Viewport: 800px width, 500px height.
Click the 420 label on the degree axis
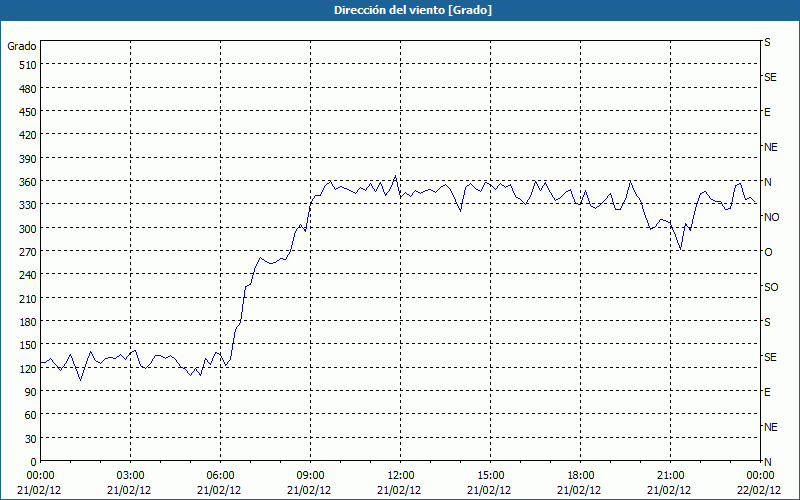[x=29, y=135]
